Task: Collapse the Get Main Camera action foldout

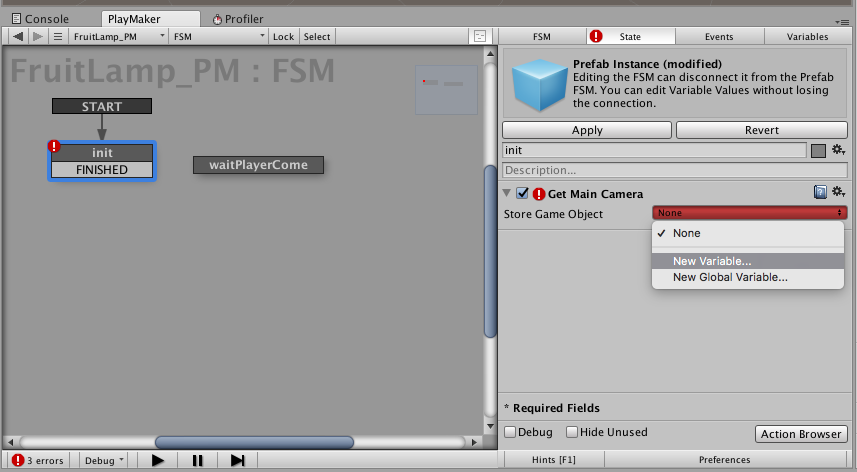Action: pyautogui.click(x=507, y=193)
